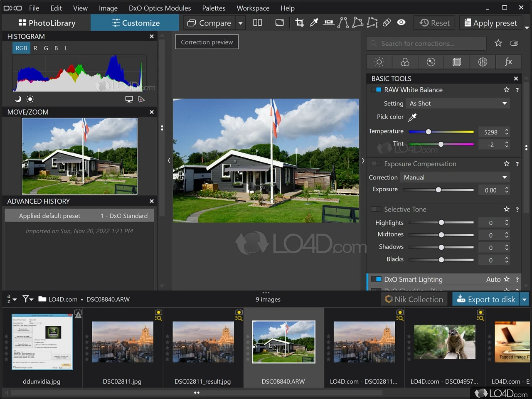
Task: Open the Local adjustments eye tool
Action: point(401,22)
